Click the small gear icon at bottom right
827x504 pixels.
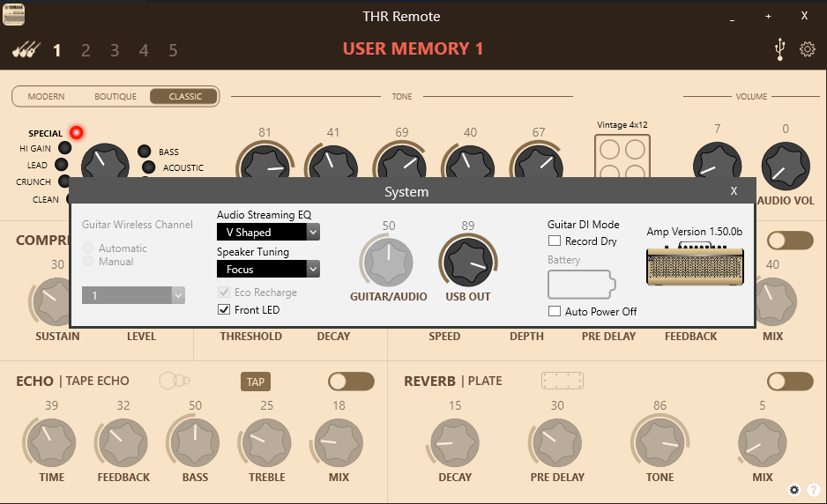click(x=794, y=490)
